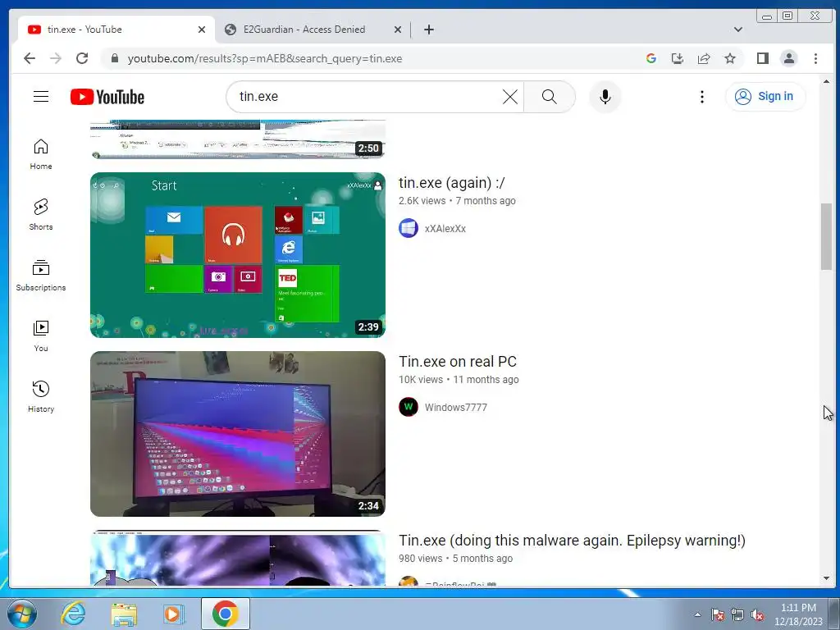Click the install app icon in address bar
Viewport: 840px width, 630px height.
(x=677, y=58)
